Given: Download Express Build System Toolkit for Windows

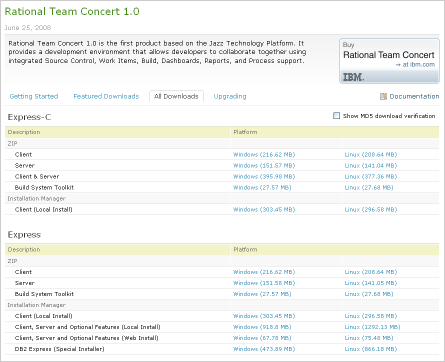Looking at the screenshot, I should (x=262, y=294).
